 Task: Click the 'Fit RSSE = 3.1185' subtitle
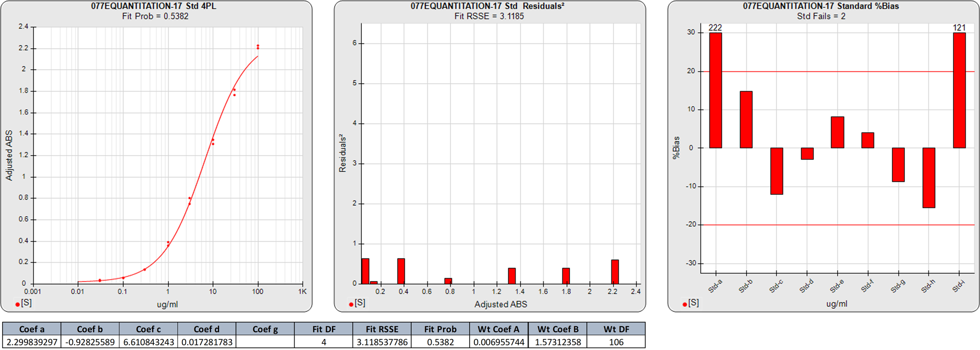(489, 16)
